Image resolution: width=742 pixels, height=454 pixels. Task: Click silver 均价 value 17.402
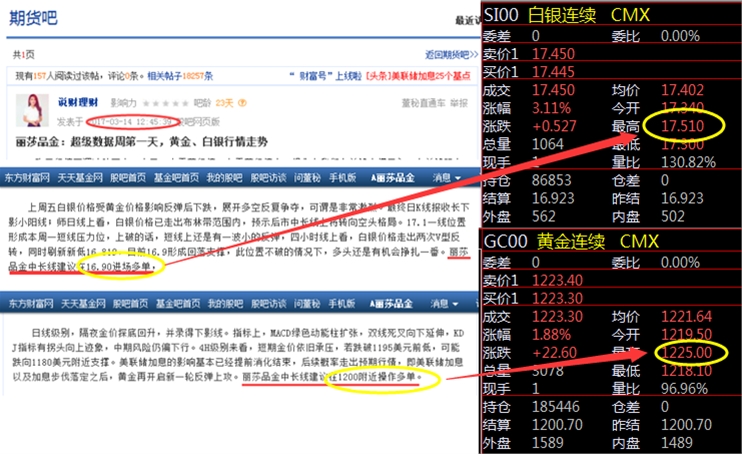682,90
